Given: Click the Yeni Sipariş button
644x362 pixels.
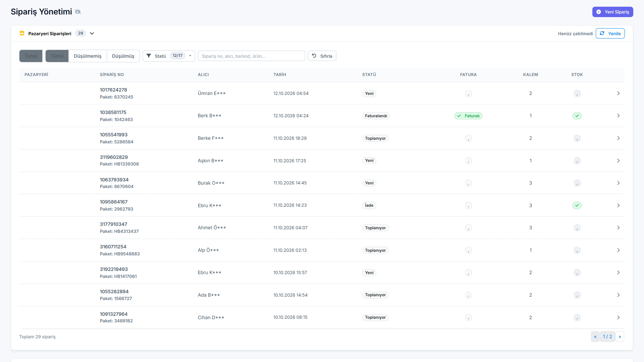Looking at the screenshot, I should coord(612,12).
